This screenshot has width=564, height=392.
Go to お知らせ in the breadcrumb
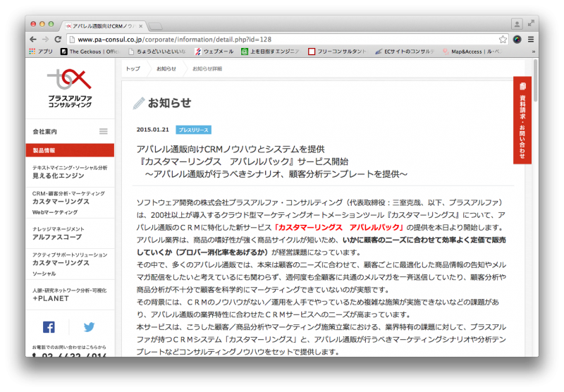[166, 68]
